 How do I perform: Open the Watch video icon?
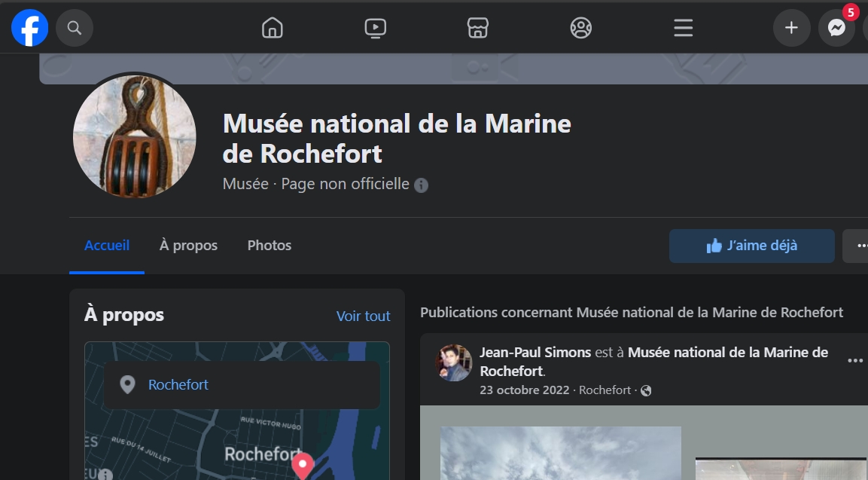click(376, 28)
